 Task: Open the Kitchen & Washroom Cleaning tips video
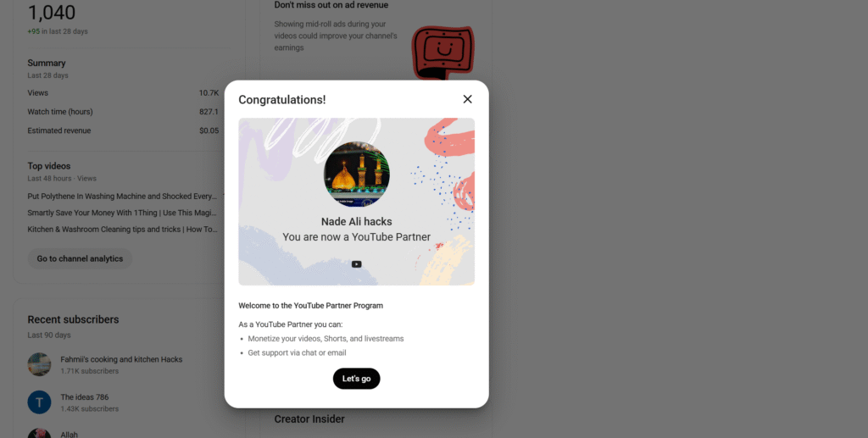pos(122,230)
